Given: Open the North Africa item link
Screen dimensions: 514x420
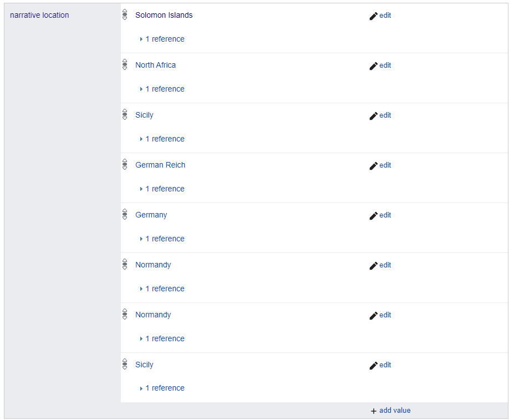Looking at the screenshot, I should [x=155, y=65].
